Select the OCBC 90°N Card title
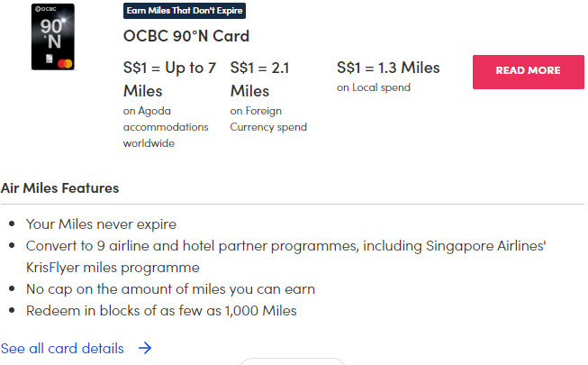588x365 pixels. [185, 37]
